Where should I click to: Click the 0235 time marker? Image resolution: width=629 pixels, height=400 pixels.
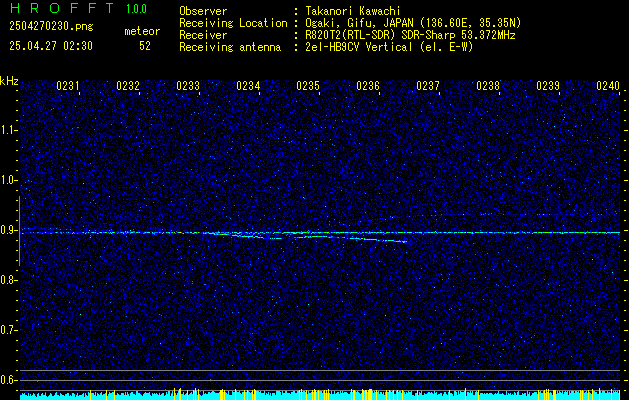(x=308, y=86)
